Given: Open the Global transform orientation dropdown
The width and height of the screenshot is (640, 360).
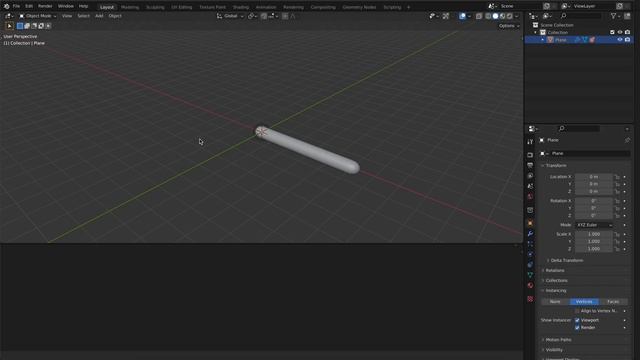Looking at the screenshot, I should point(230,16).
